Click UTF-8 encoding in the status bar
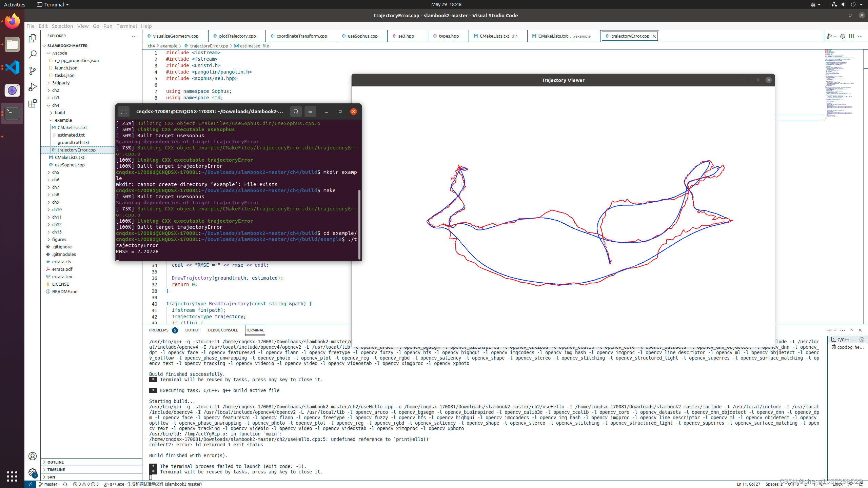The height and width of the screenshot is (488, 868). point(792,484)
